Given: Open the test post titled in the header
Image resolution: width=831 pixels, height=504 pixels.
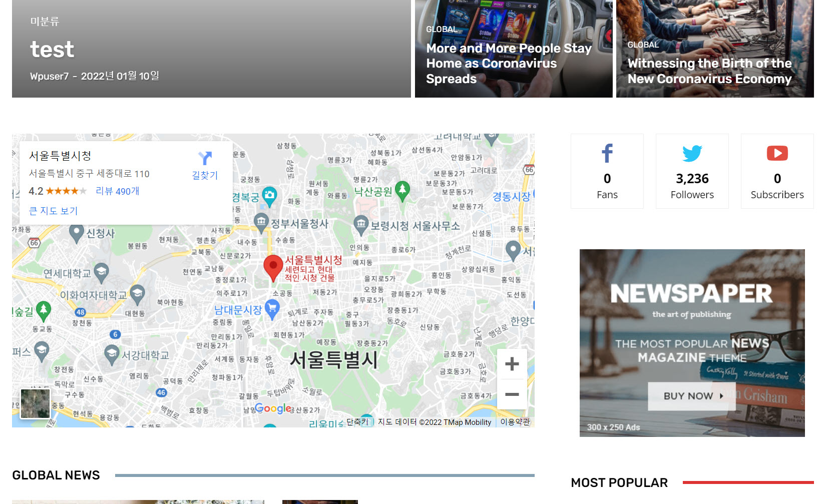Looking at the screenshot, I should pos(52,49).
